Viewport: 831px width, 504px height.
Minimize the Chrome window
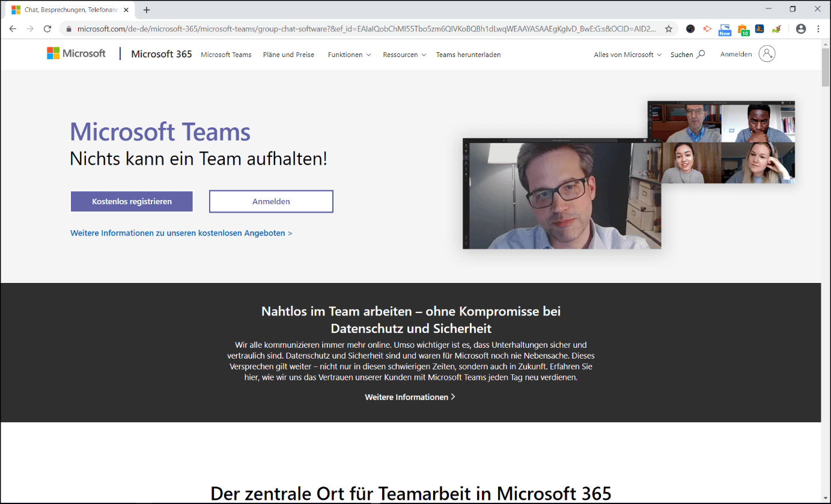click(769, 9)
